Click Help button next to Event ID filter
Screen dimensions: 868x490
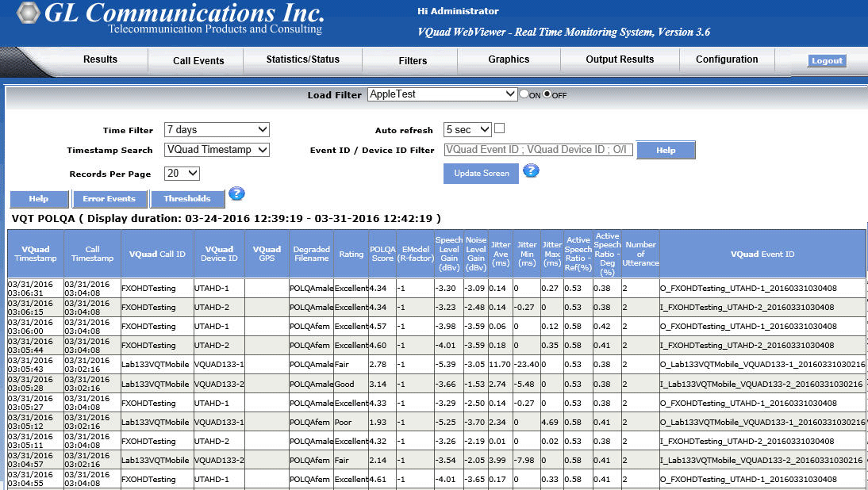point(666,150)
